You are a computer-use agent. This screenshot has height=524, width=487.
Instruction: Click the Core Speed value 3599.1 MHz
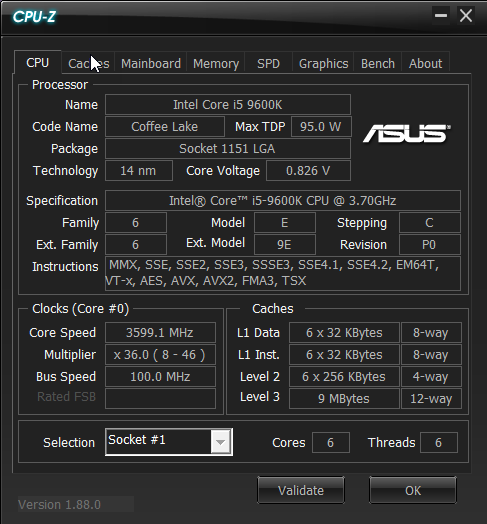pyautogui.click(x=160, y=333)
